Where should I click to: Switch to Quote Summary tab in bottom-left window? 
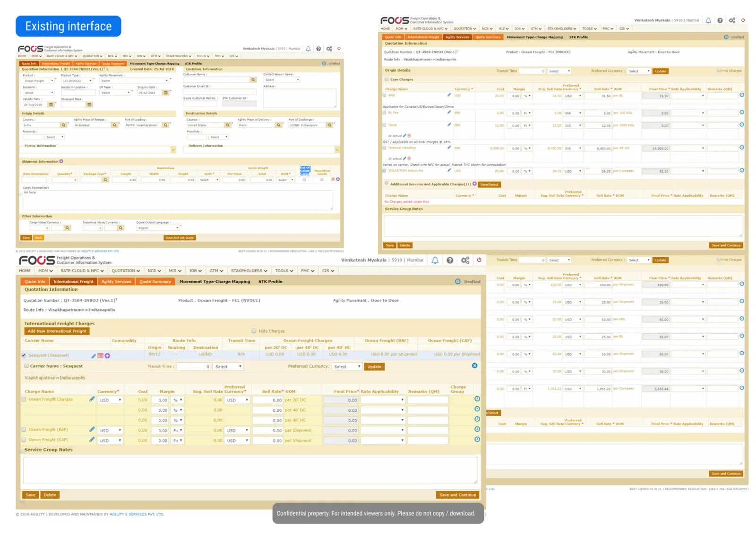(x=155, y=282)
